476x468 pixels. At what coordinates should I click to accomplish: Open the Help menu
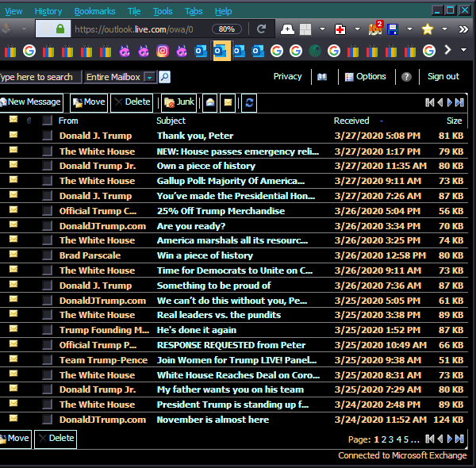pos(223,12)
